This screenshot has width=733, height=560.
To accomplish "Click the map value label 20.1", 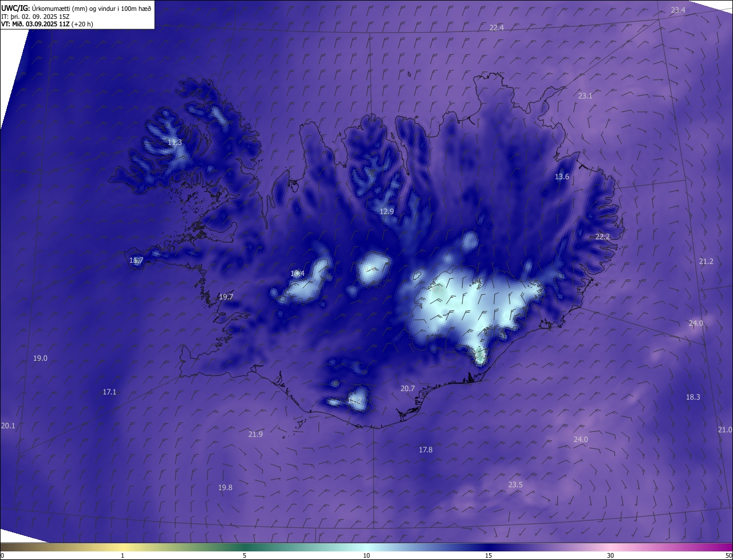I will pyautogui.click(x=8, y=425).
